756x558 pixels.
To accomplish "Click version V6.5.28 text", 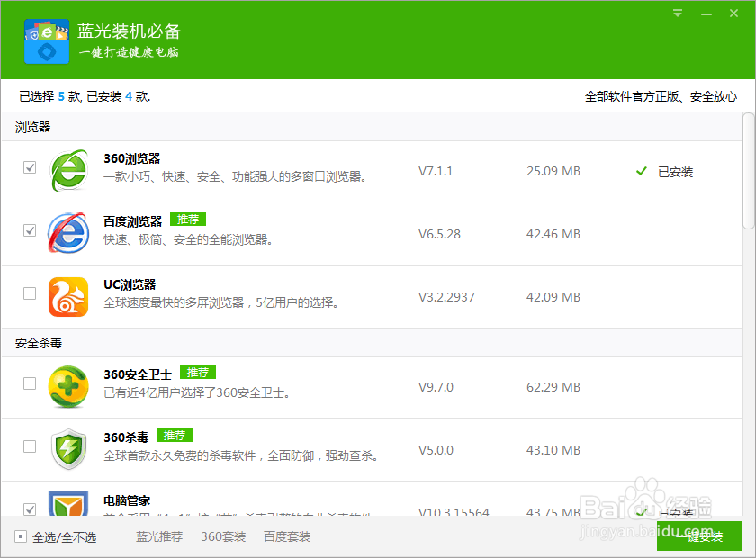I will (x=439, y=234).
